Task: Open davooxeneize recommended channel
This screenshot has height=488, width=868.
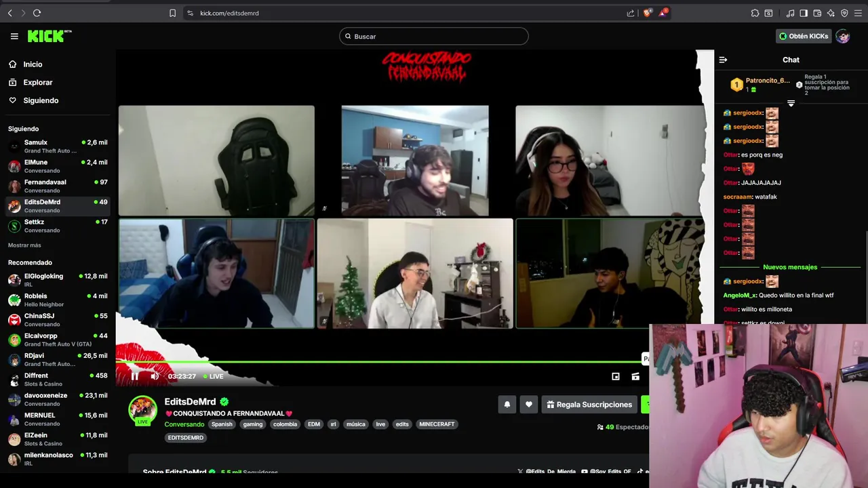Action: [58, 399]
